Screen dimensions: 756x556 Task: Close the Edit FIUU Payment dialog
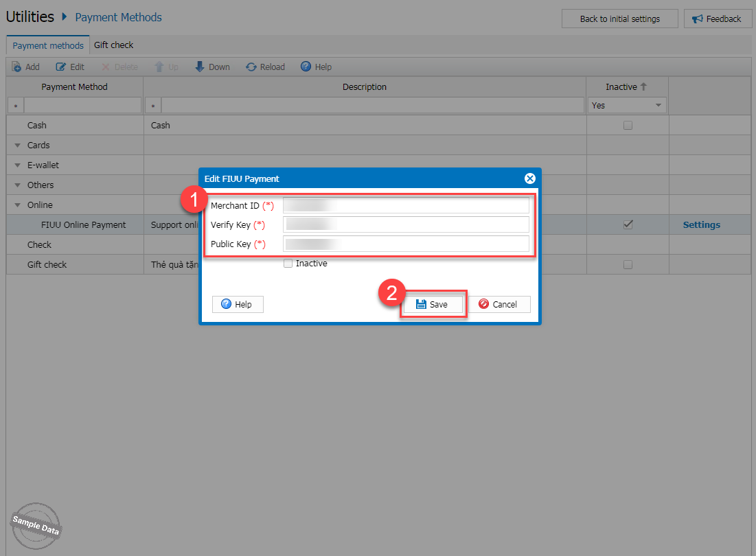[529, 178]
